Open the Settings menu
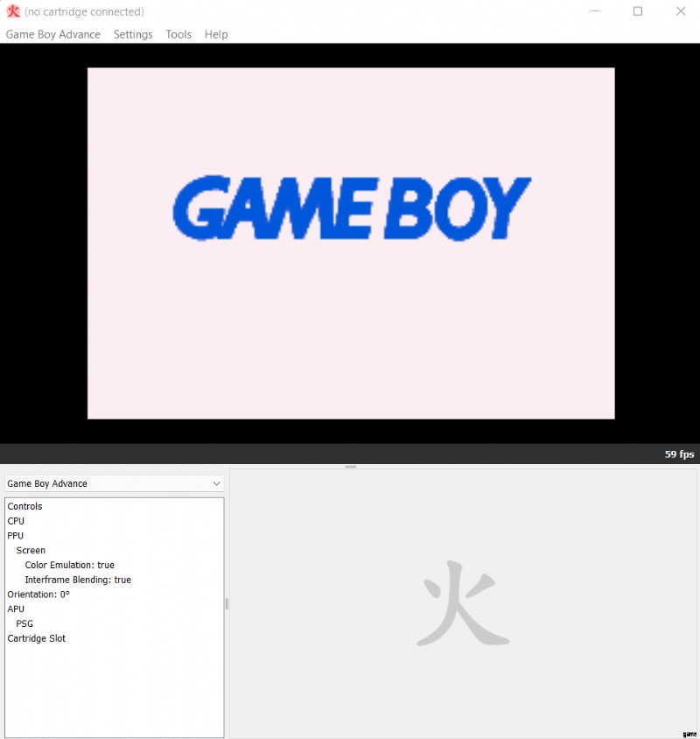The height and width of the screenshot is (739, 700). tap(133, 34)
